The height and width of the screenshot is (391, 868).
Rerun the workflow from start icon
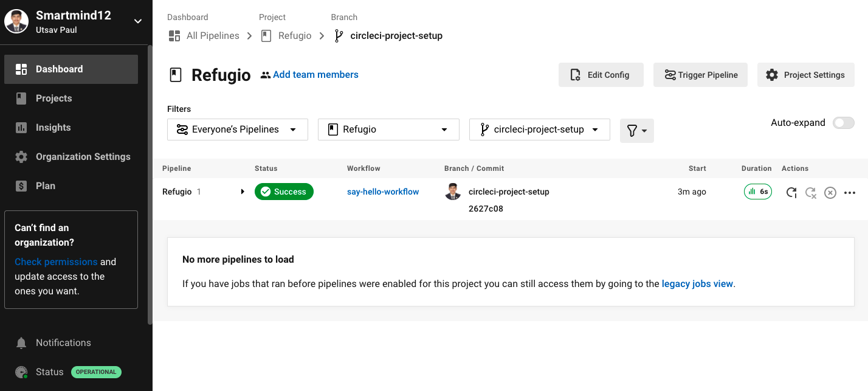[791, 192]
